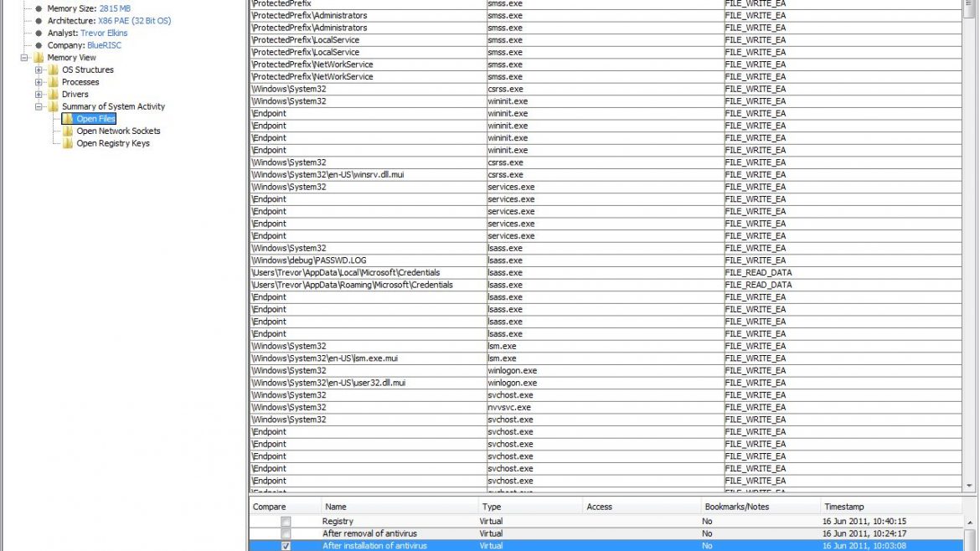Expand the Drivers node
This screenshot has width=980, height=551.
tap(39, 95)
